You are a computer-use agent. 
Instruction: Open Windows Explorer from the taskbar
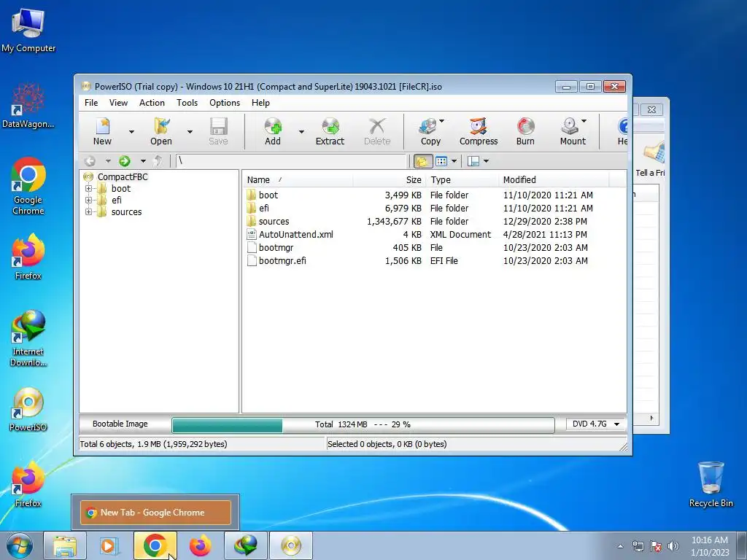tap(65, 545)
